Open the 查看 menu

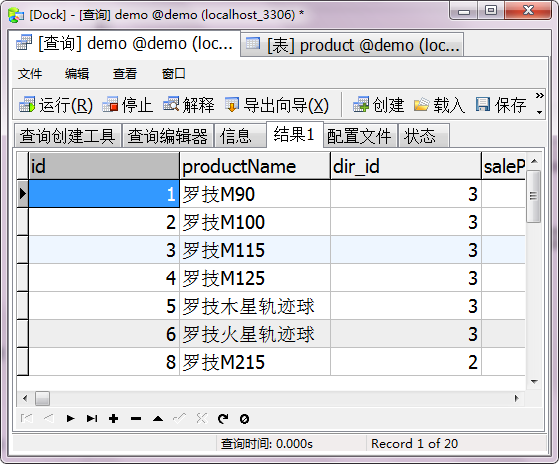pyautogui.click(x=125, y=74)
